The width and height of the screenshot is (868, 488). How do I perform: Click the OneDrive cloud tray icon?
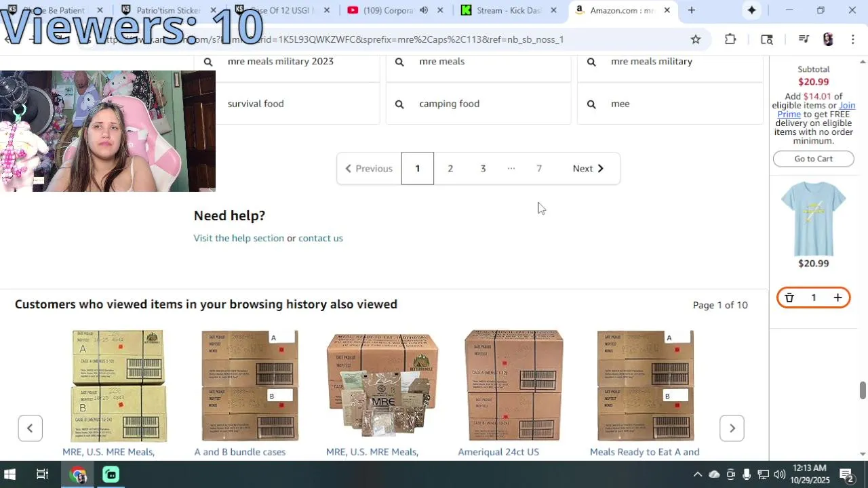714,474
